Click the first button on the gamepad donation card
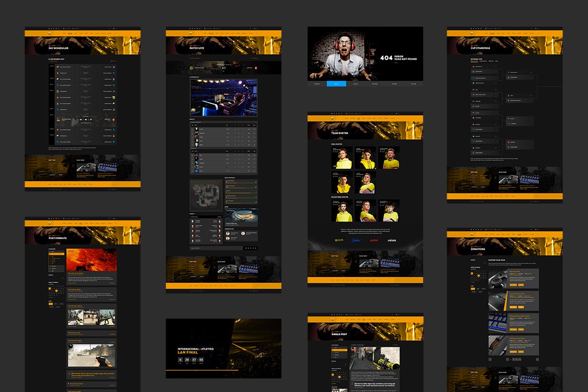Viewport: 588px width, 392px height. [x=513, y=284]
